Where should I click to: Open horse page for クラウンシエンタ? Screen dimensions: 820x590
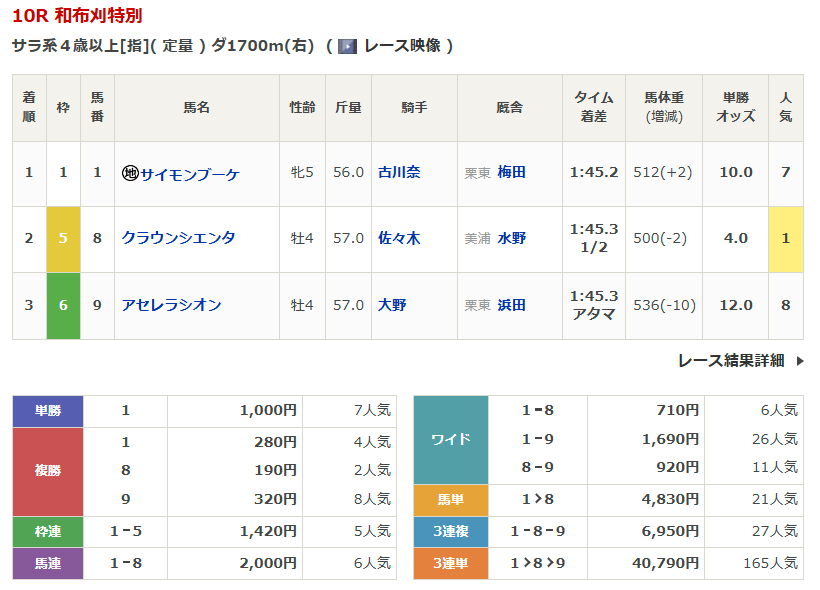(x=178, y=238)
